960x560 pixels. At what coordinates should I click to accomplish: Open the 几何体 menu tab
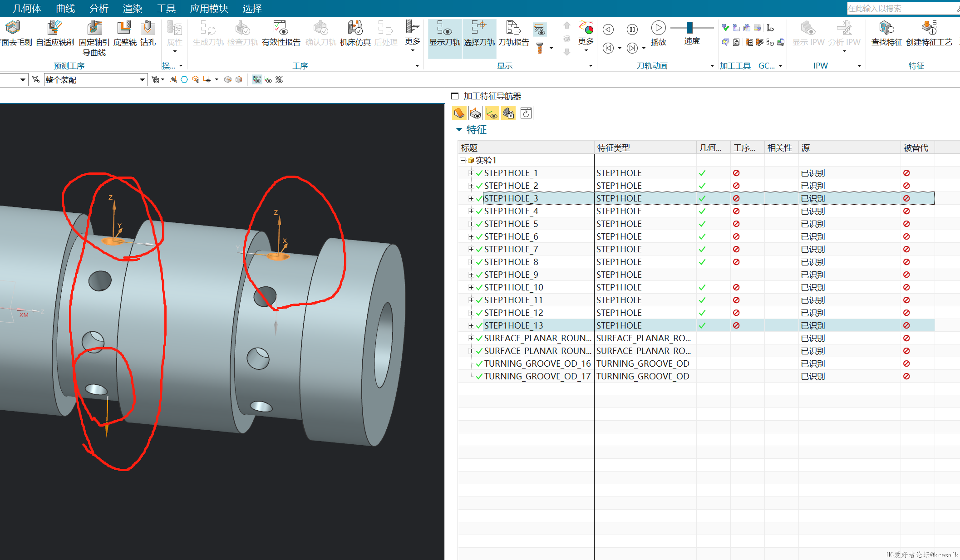(x=27, y=9)
